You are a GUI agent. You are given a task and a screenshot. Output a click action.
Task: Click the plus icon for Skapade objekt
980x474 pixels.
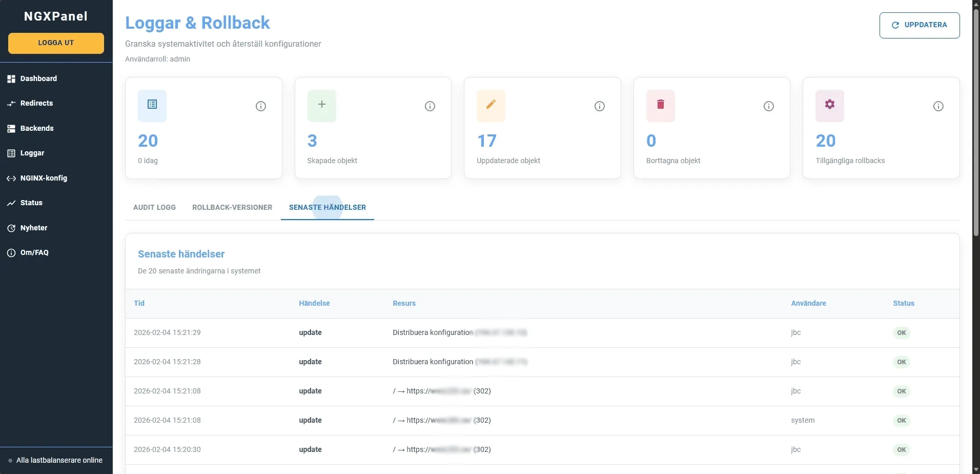(x=322, y=105)
